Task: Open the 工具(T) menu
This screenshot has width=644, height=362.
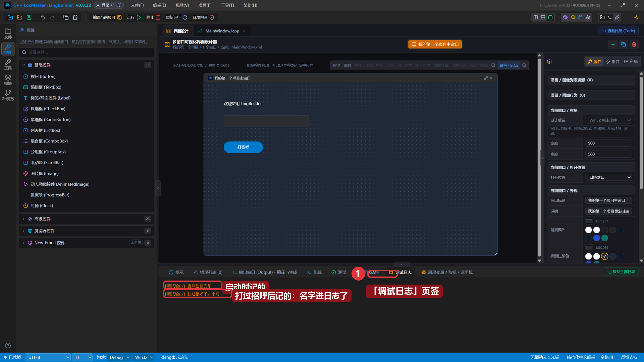Action: click(x=227, y=5)
